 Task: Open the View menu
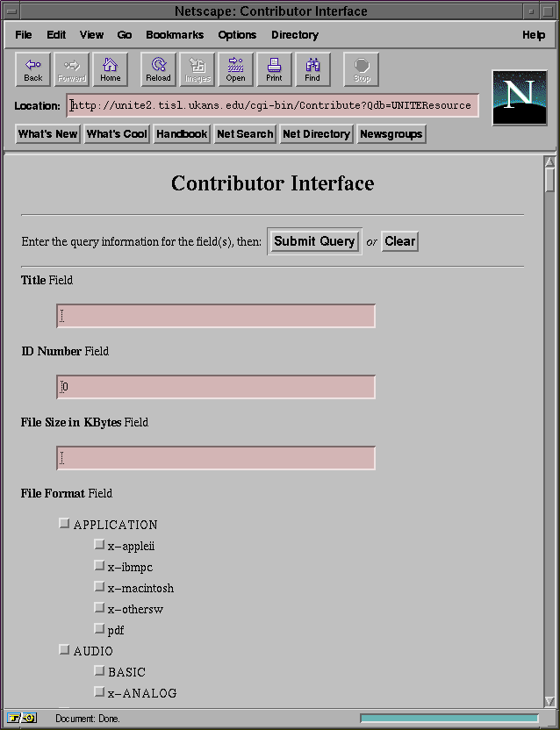click(91, 35)
